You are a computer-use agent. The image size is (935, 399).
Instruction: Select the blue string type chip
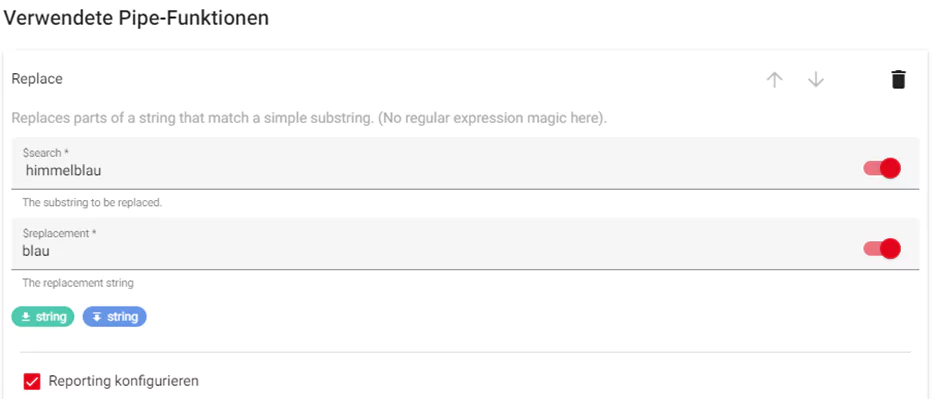coord(114,317)
